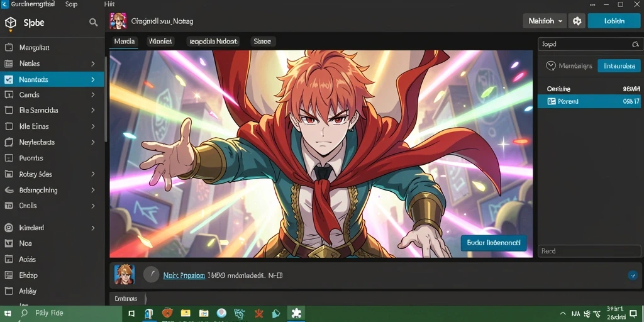Select the Pcrernd row

(589, 101)
